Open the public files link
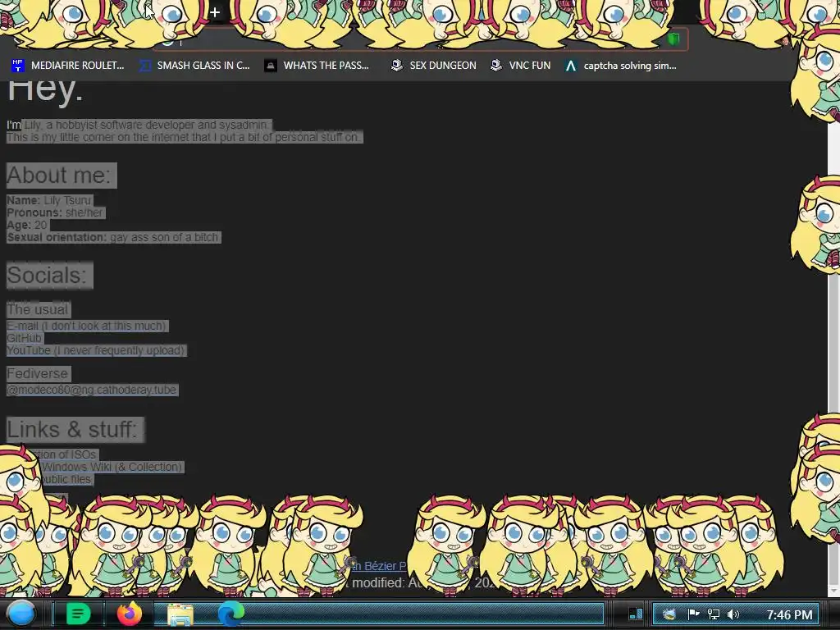The width and height of the screenshot is (840, 630). tap(66, 479)
